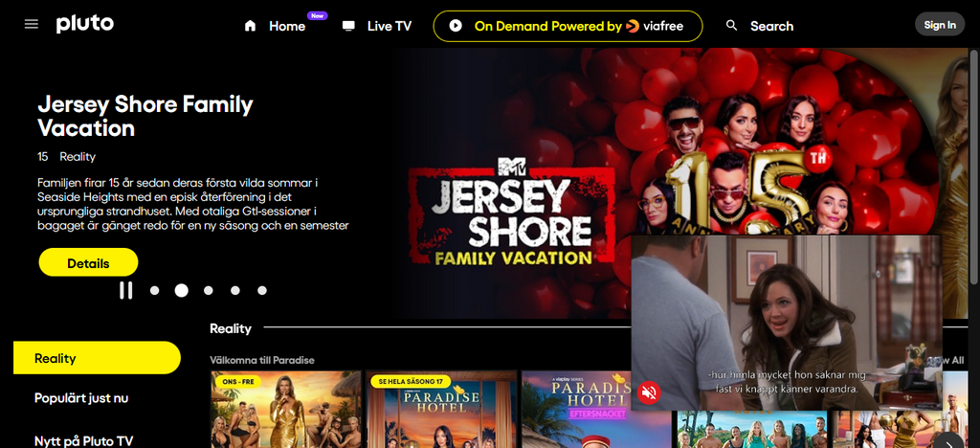This screenshot has width=980, height=448.
Task: Select Populärt just nu category
Action: [x=81, y=398]
